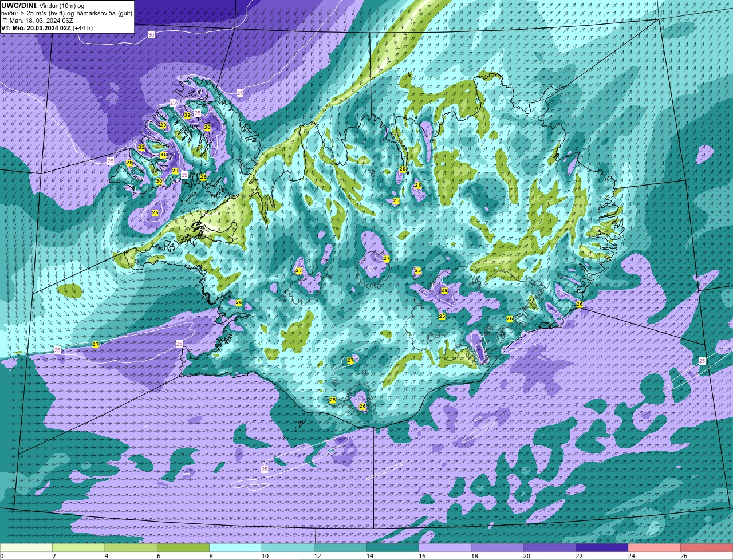Click the olive 6–8 m/s legend swatch
The width and height of the screenshot is (733, 560).
pos(183,548)
